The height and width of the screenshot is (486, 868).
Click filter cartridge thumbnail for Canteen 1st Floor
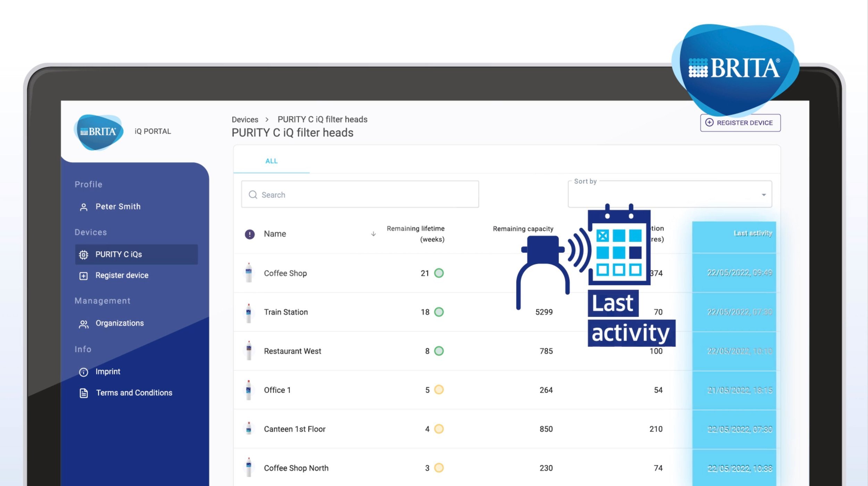[249, 429]
